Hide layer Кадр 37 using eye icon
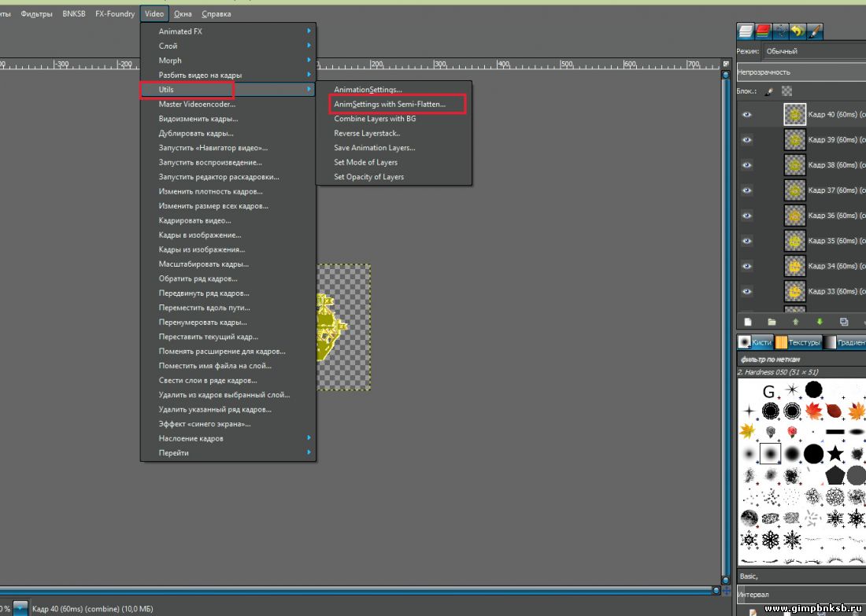 pyautogui.click(x=747, y=190)
